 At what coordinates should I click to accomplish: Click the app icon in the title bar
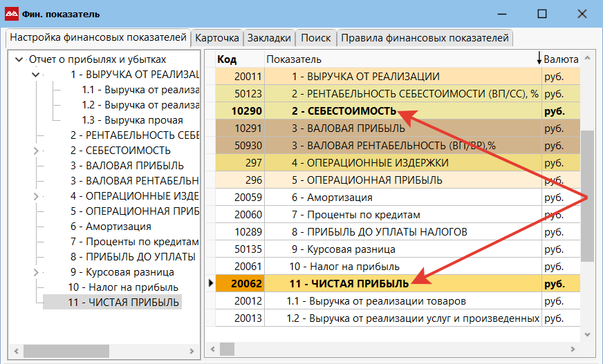(x=12, y=14)
